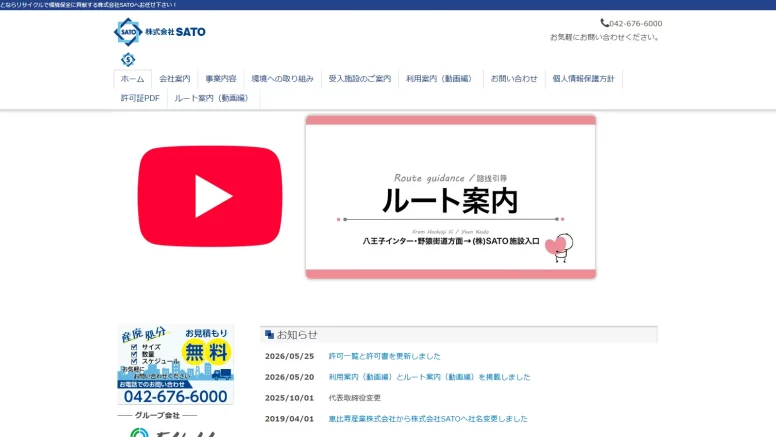Screen dimensions: 776x437
Task: Click the heart character illustration
Action: [559, 246]
